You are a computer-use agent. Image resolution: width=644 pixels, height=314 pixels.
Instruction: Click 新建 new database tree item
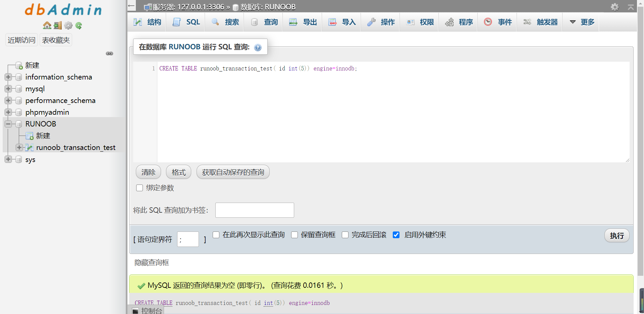click(32, 65)
